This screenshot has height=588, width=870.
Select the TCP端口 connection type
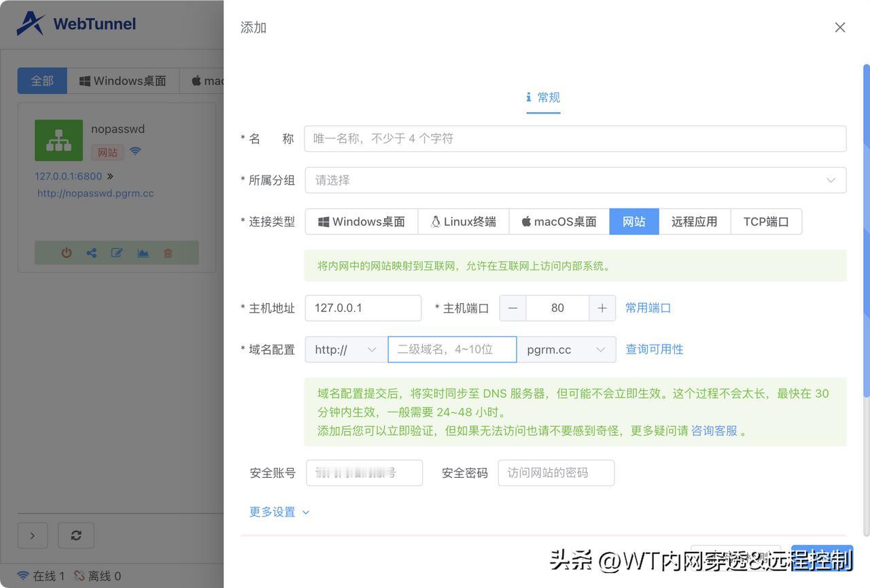[x=766, y=221]
